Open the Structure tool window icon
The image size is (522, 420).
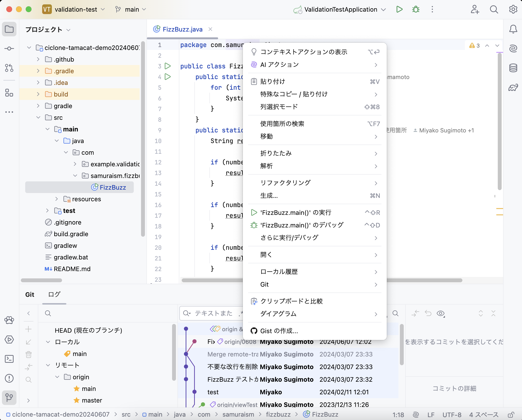[9, 93]
